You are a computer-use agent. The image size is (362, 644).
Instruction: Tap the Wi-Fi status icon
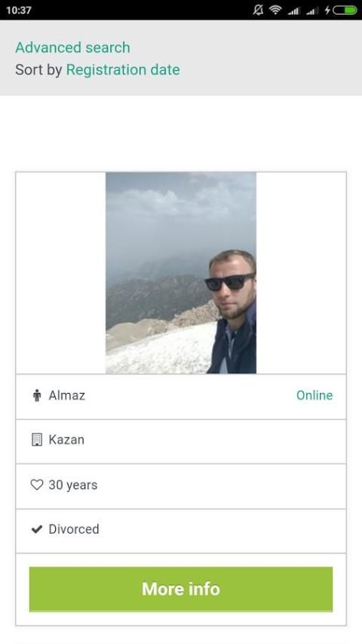tap(275, 10)
